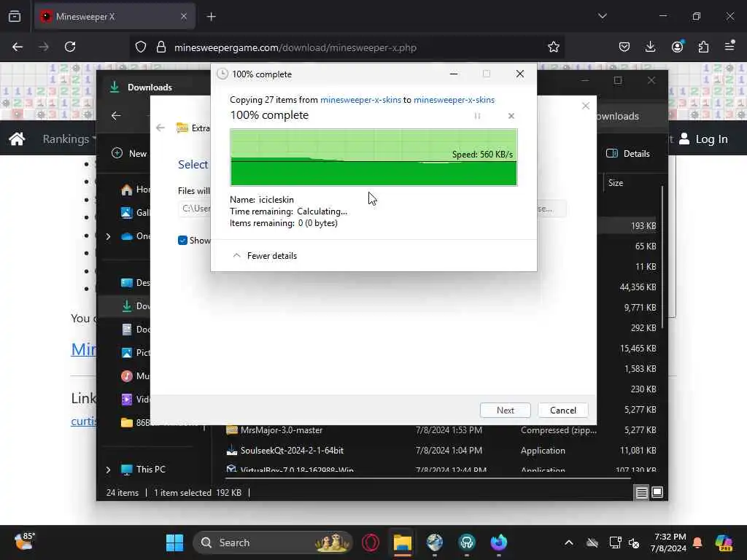Go back in File Explorer Downloads
Image resolution: width=747 pixels, height=560 pixels.
pyautogui.click(x=116, y=116)
